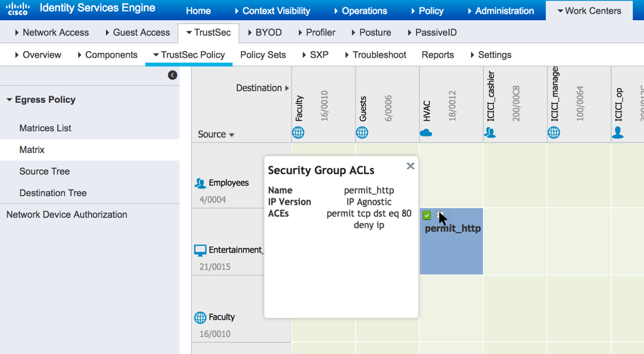The height and width of the screenshot is (354, 644).
Task: Select the permit_http matrix cell
Action: click(x=451, y=242)
